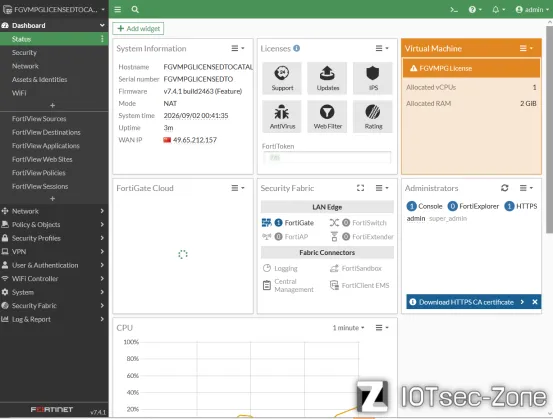Click the Updates license icon

(x=327, y=78)
